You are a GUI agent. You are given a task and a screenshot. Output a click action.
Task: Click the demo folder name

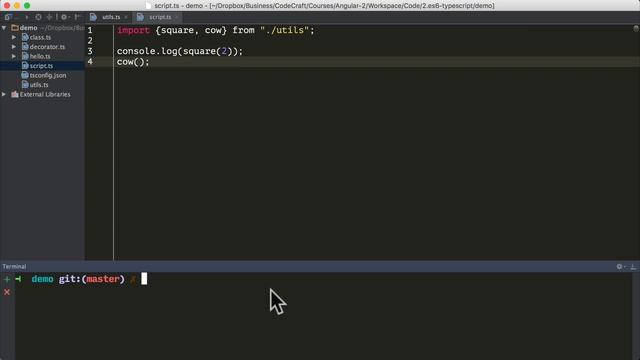pos(29,28)
